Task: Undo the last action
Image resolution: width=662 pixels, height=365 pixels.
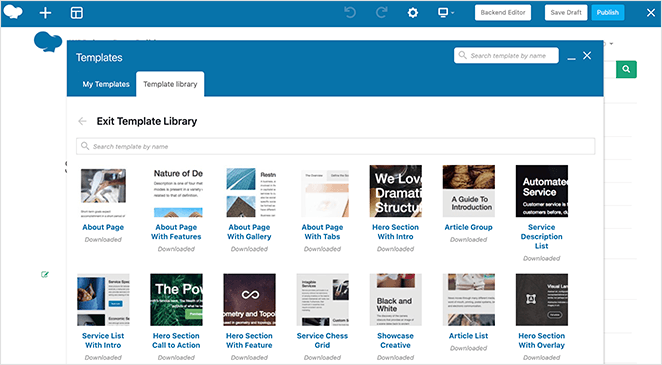Action: (350, 13)
